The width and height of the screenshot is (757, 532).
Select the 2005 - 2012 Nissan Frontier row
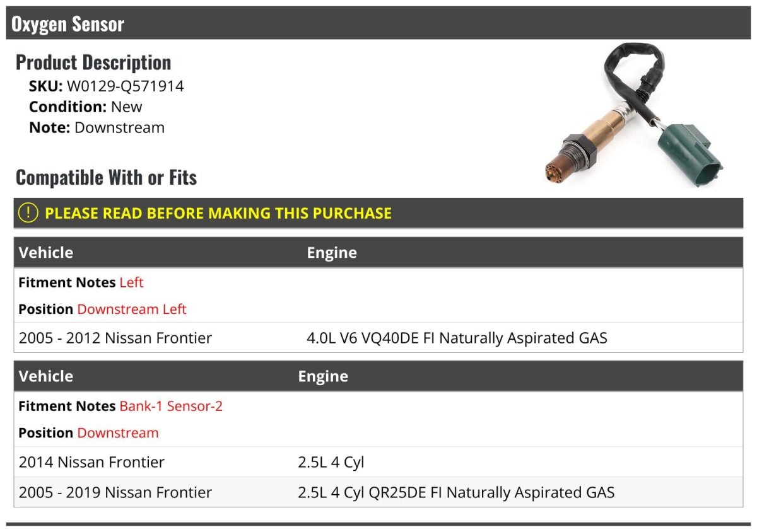(x=115, y=338)
